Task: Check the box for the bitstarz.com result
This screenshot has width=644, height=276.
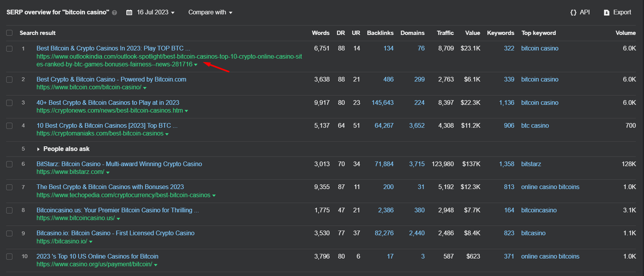Action: click(9, 164)
